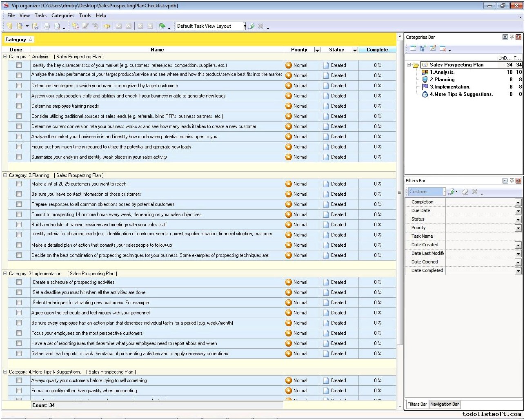Open the Due Date filter dropdown
This screenshot has width=525, height=420.
[x=518, y=211]
